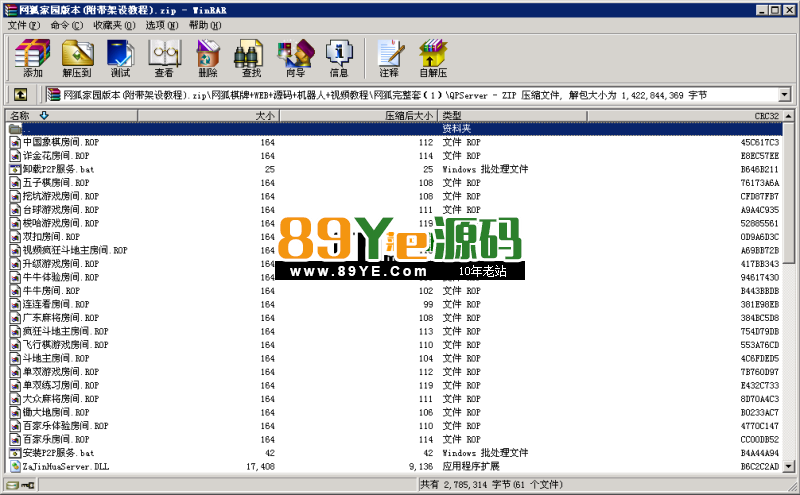Image resolution: width=800 pixels, height=495 pixels.
Task: Sort by CRC32 column header
Action: (x=685, y=116)
